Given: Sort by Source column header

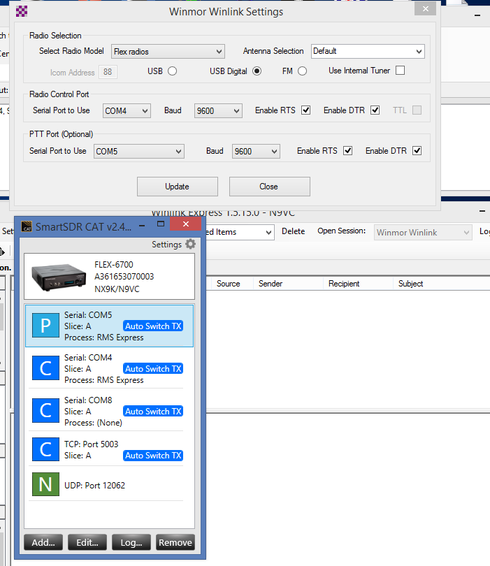Looking at the screenshot, I should 228,284.
